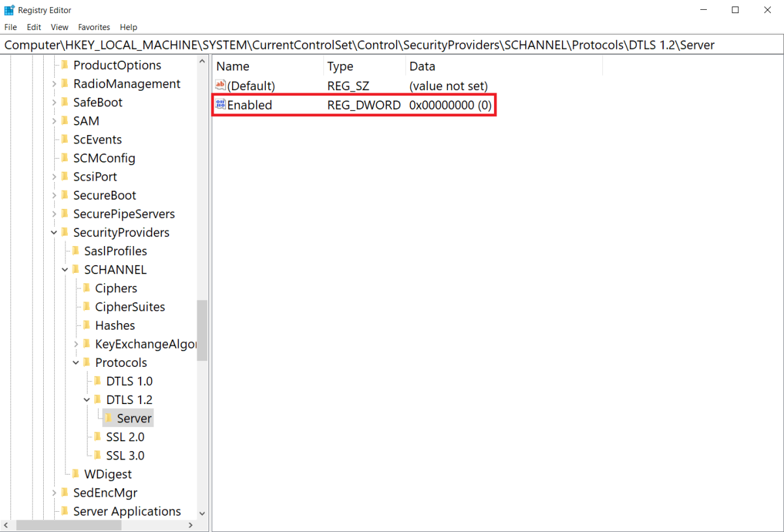Click the Type column header
Viewport: 784px width, 532px height.
click(364, 66)
